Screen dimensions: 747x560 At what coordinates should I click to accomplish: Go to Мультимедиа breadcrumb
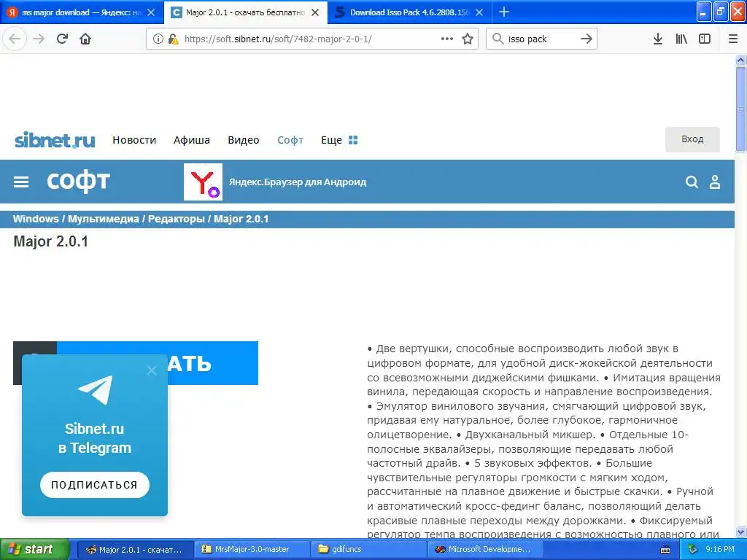(104, 219)
